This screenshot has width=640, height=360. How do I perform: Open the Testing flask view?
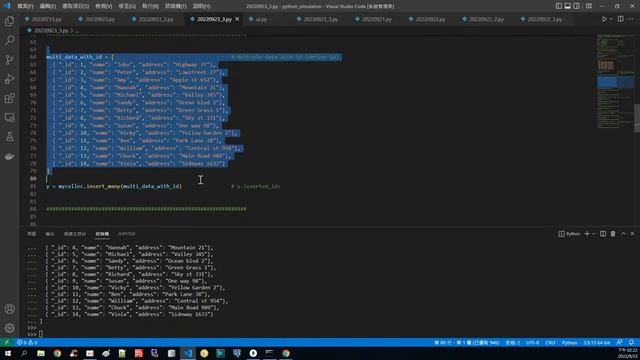click(9, 137)
